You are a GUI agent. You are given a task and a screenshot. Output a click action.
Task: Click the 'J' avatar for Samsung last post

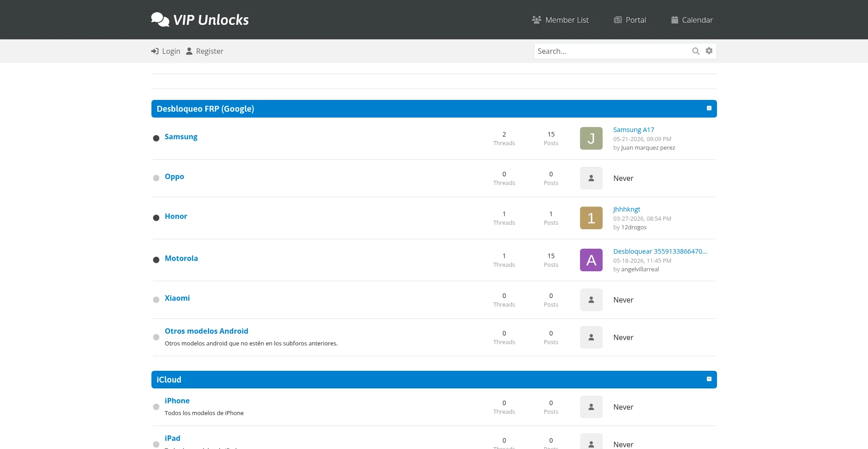[591, 138]
